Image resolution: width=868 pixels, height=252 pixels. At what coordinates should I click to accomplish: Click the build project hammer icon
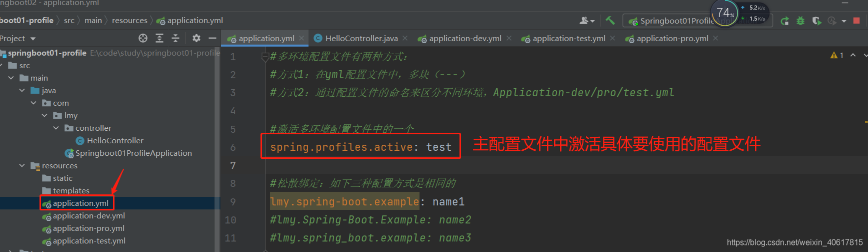pos(610,21)
